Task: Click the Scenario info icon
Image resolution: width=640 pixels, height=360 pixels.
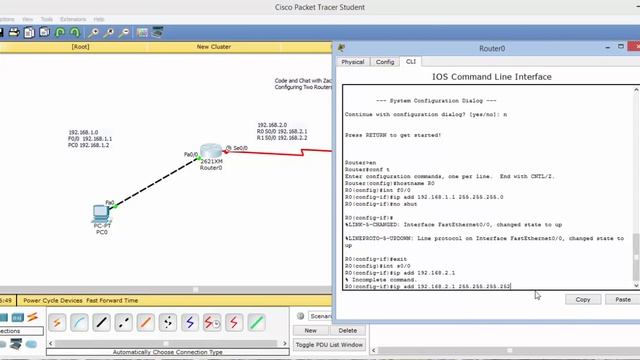Action: pos(300,316)
